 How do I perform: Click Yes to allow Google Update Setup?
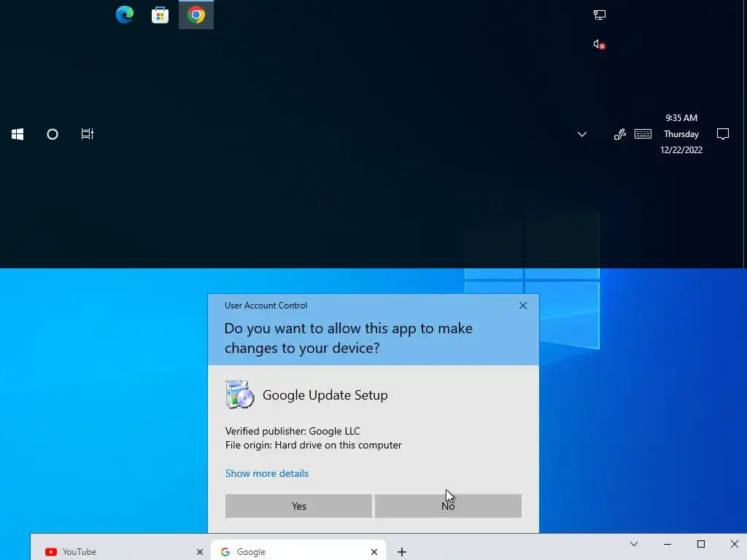298,506
